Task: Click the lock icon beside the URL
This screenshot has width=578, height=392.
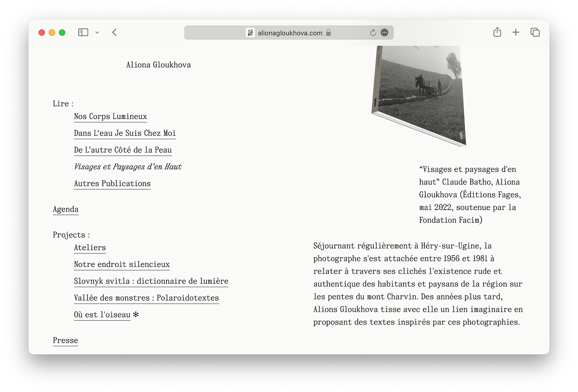Action: click(329, 33)
